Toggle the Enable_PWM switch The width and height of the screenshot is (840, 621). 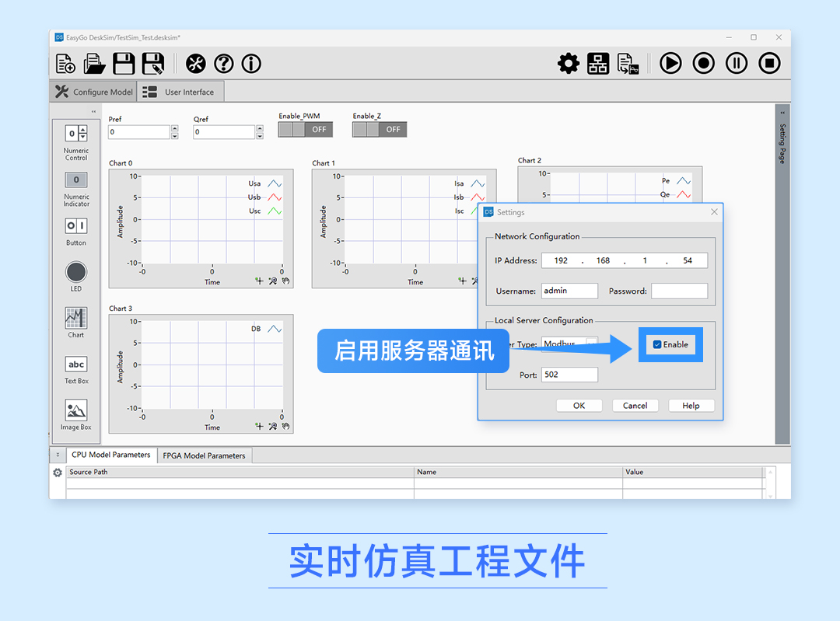pos(306,130)
